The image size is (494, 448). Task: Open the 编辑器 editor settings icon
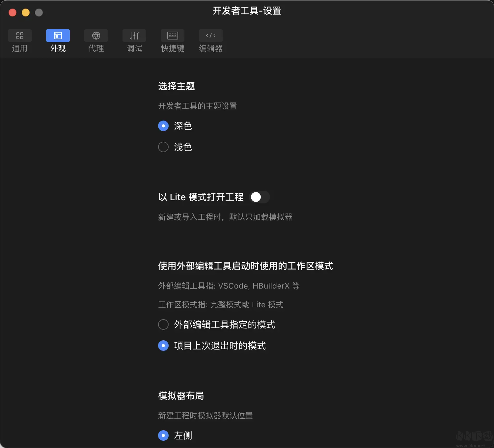(210, 35)
